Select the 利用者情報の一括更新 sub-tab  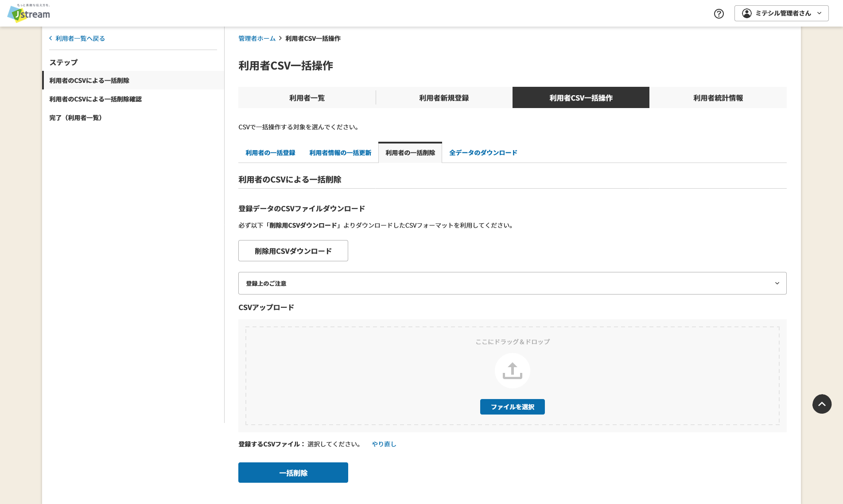click(340, 152)
